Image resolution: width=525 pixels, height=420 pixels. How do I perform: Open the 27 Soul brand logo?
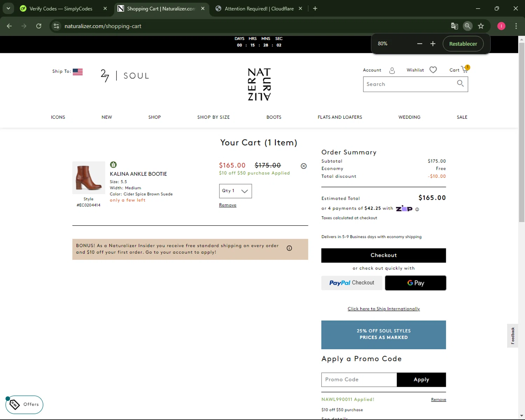click(125, 76)
